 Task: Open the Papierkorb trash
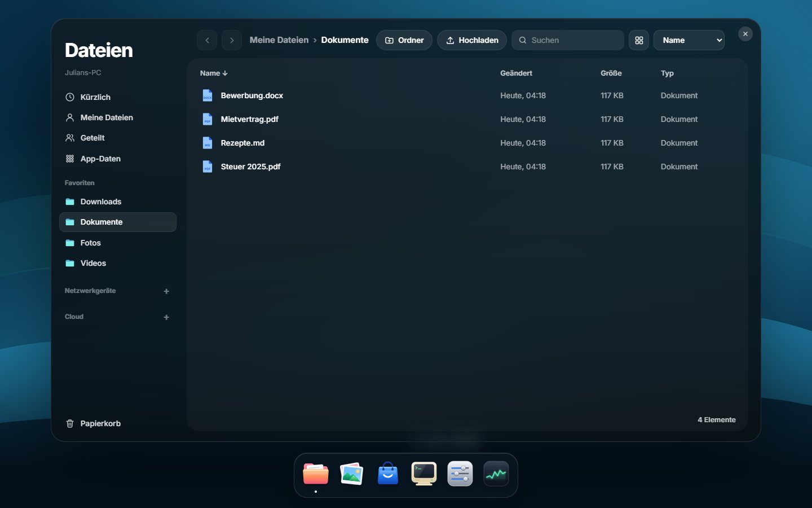(118, 423)
